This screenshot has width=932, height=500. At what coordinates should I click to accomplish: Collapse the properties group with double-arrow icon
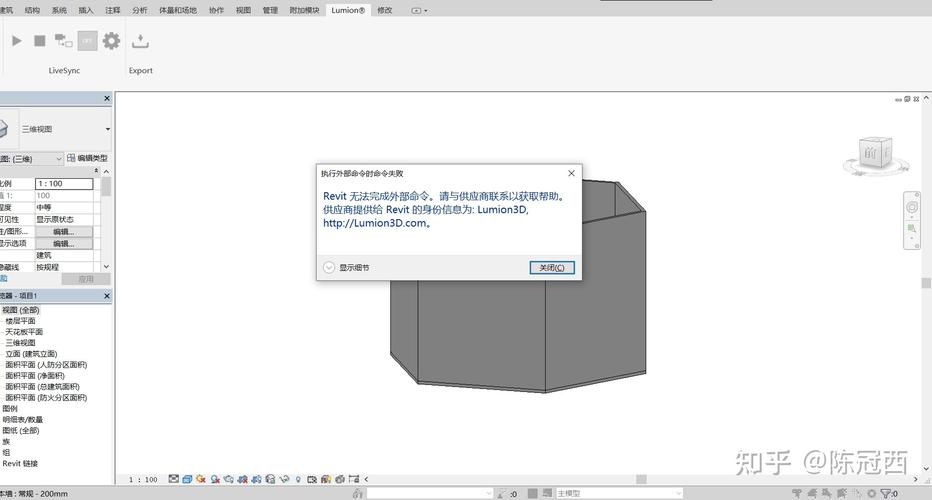(x=96, y=171)
